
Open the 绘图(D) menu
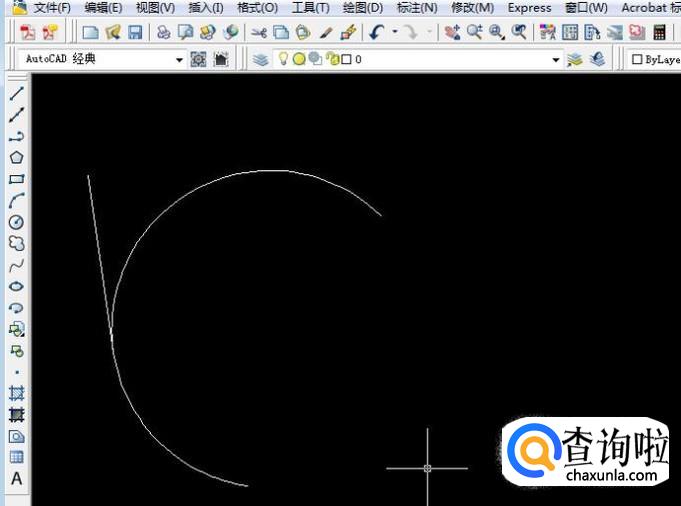click(x=363, y=8)
